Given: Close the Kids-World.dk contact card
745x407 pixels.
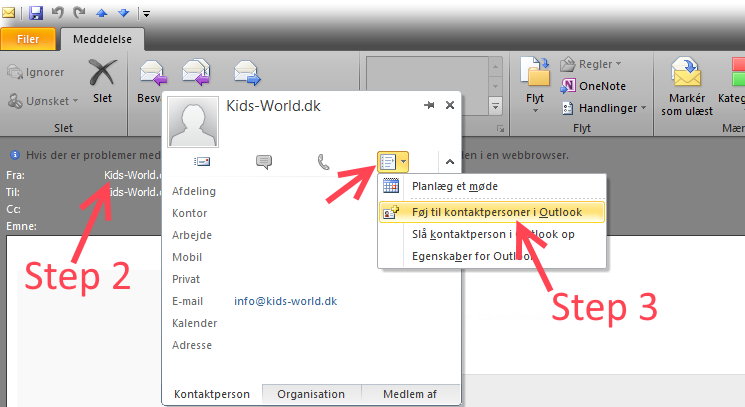Looking at the screenshot, I should (450, 105).
